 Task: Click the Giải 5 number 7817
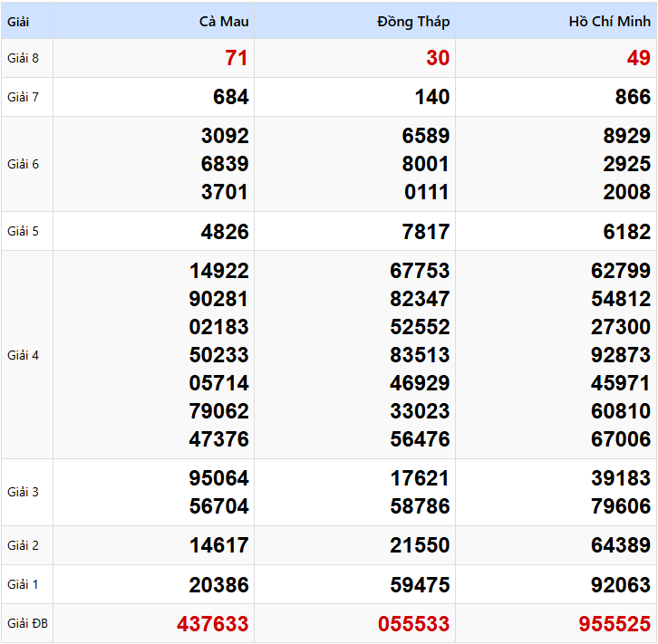(x=426, y=232)
